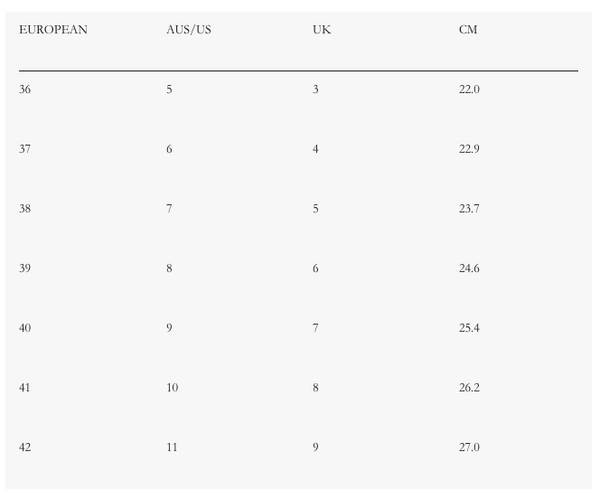This screenshot has height=499, width=600.
Task: Click European size 41 cell
Action: [25, 387]
